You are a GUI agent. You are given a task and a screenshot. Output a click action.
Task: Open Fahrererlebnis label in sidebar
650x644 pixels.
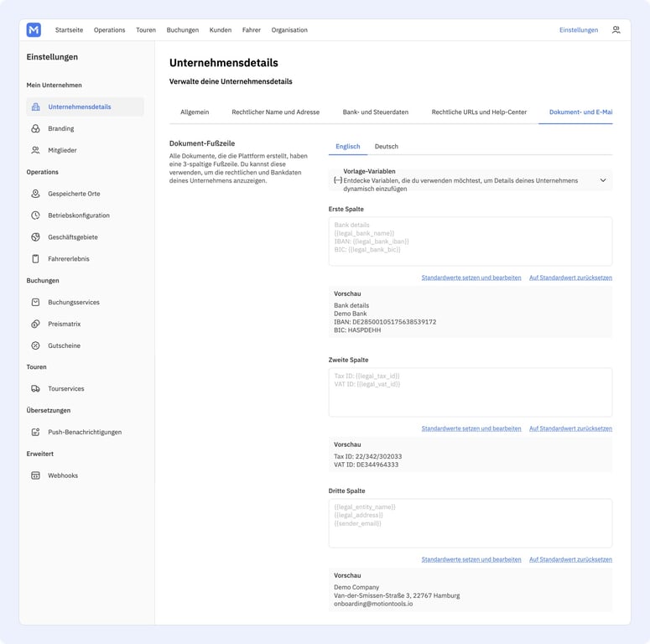pos(69,258)
